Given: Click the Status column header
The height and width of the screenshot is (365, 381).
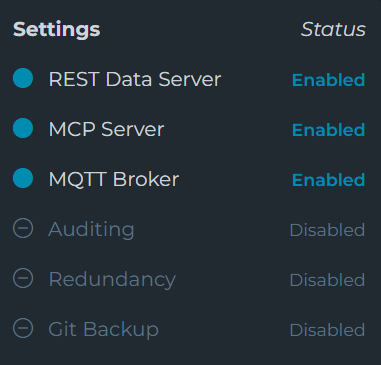Looking at the screenshot, I should click(333, 29).
